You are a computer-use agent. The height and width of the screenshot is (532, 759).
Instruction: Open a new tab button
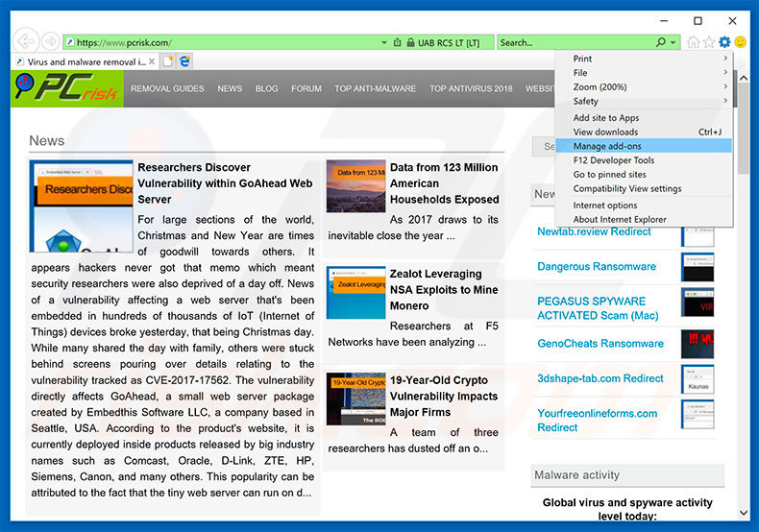[x=168, y=61]
